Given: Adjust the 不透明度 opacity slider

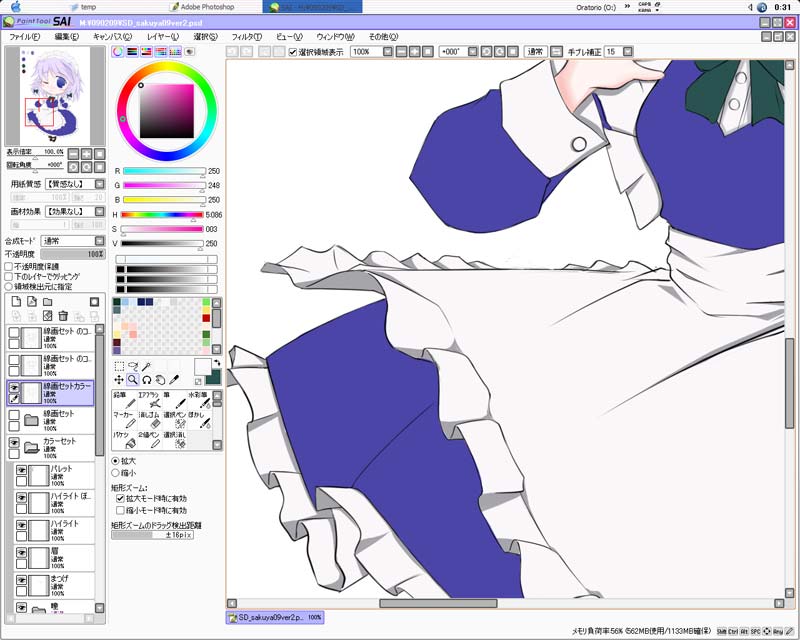Looking at the screenshot, I should [73, 254].
